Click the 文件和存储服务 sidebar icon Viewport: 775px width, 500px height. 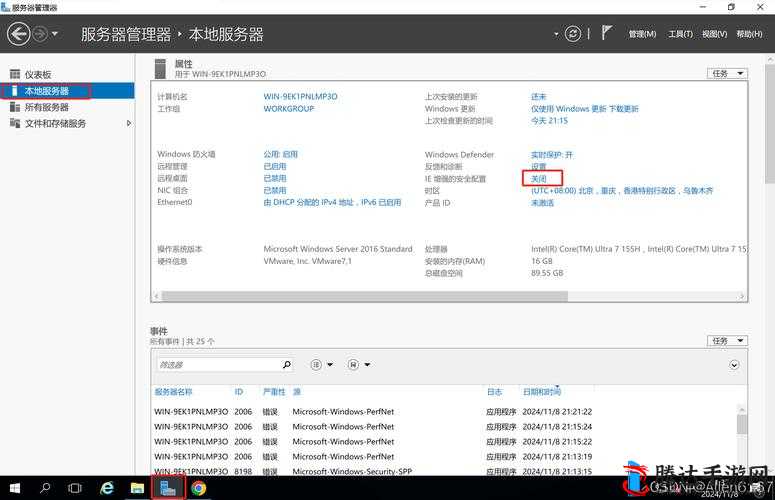tap(15, 123)
